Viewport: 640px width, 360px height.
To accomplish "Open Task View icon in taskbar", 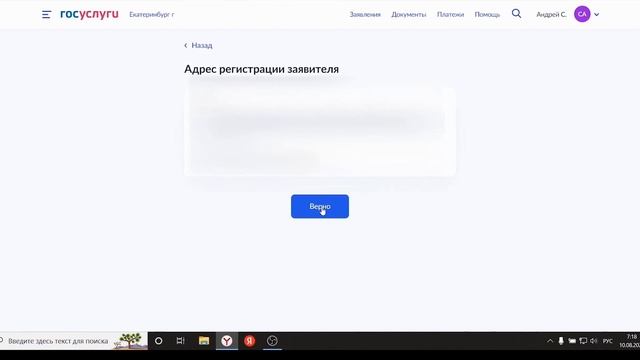I will [180, 341].
